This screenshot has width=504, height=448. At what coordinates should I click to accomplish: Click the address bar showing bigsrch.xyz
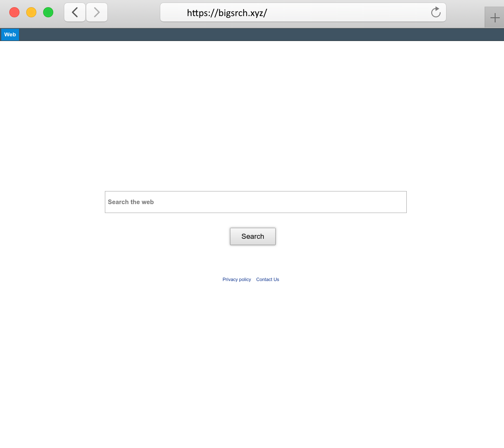click(x=303, y=13)
